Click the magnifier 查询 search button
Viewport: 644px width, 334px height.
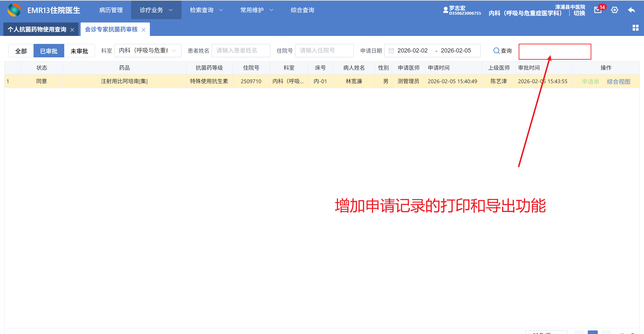pyautogui.click(x=503, y=51)
